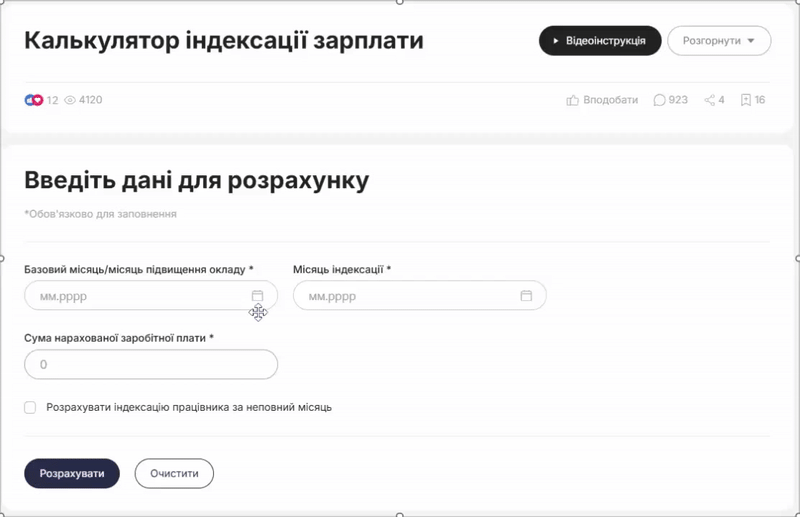Screen dimensions: 800x517
Task: Click the thumbs-up Вподобати icon
Action: pos(573,100)
